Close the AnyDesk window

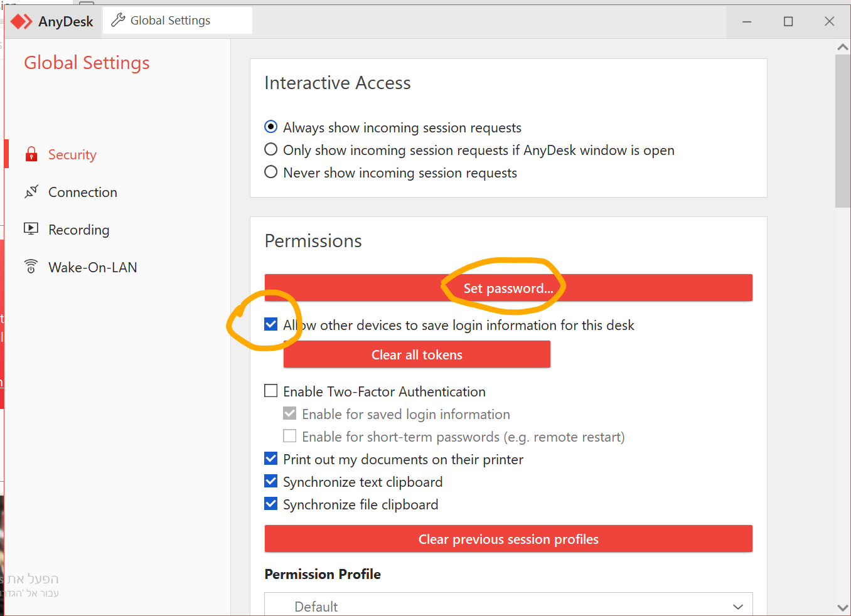tap(830, 22)
